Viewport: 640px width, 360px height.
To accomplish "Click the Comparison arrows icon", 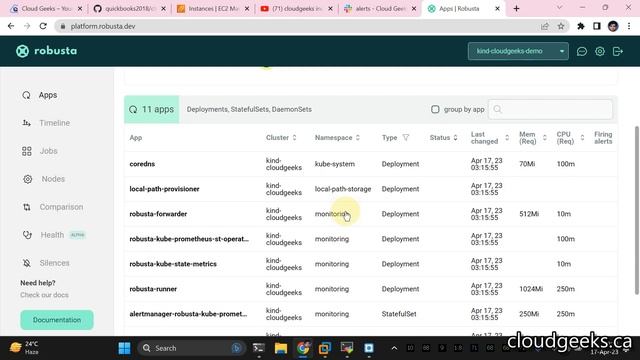I will pos(27,207).
